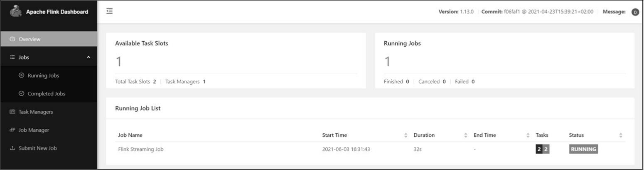This screenshot has width=644, height=170.
Task: Open the Flink Streaming Job row
Action: (141, 149)
